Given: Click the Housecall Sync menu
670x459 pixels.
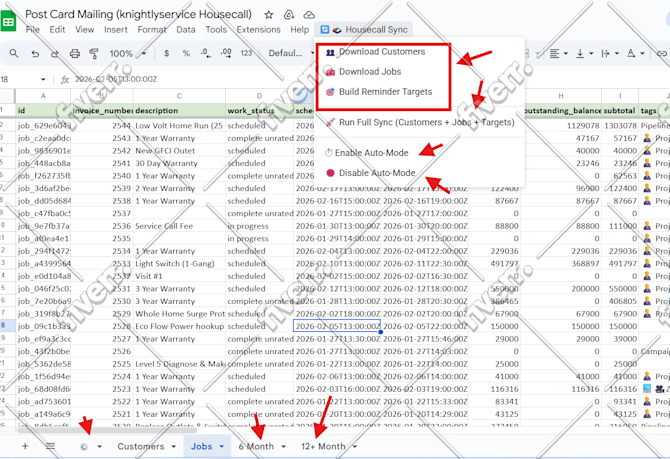Looking at the screenshot, I should pos(364,29).
